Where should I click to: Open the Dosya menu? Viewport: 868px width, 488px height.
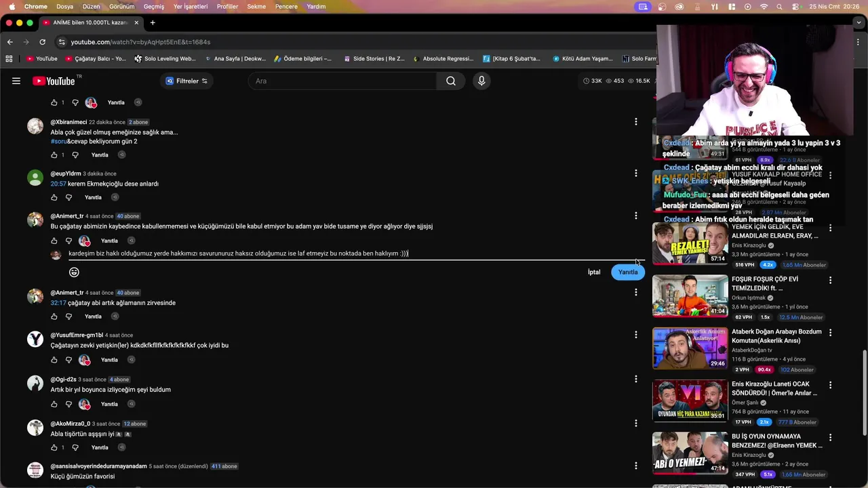pos(64,7)
